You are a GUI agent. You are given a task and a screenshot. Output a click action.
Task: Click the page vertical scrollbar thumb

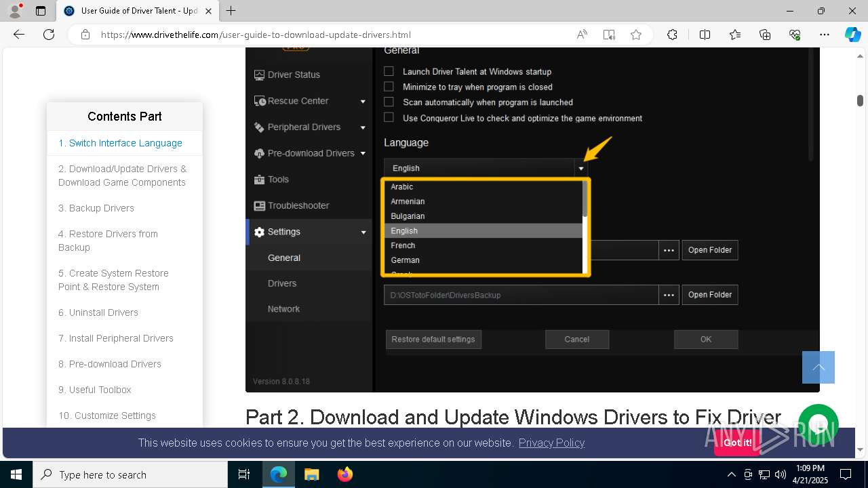tap(860, 100)
